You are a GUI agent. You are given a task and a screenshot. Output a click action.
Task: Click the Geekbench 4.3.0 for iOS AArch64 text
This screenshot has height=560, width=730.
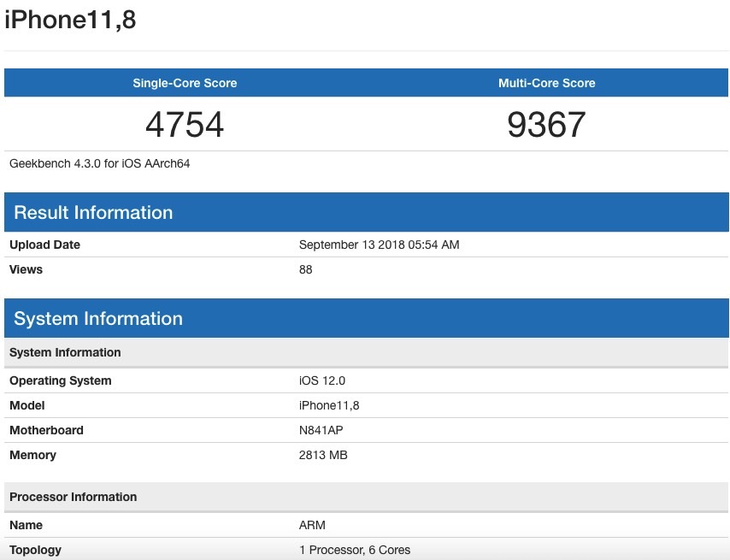pyautogui.click(x=100, y=163)
